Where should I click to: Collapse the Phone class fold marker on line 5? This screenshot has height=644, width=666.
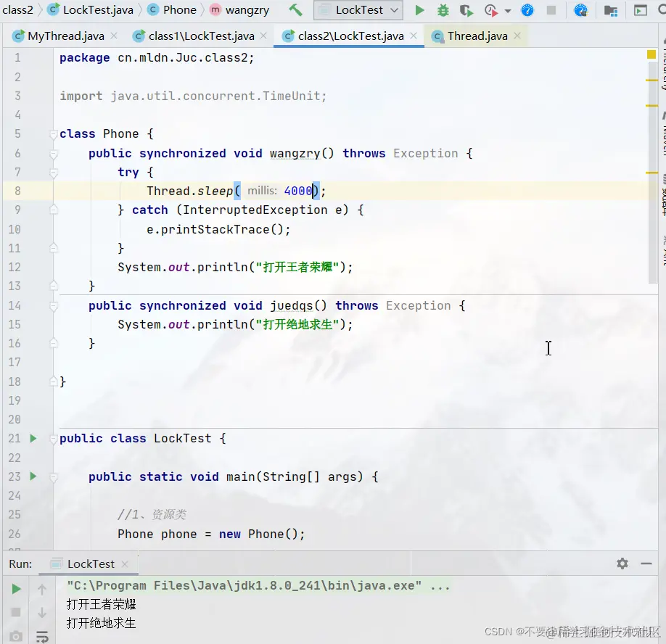[54, 135]
